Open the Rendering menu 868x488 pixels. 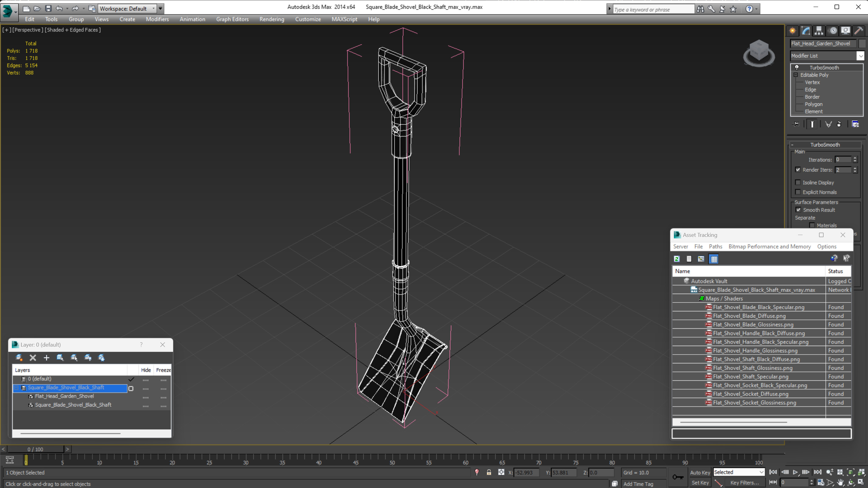coord(271,19)
